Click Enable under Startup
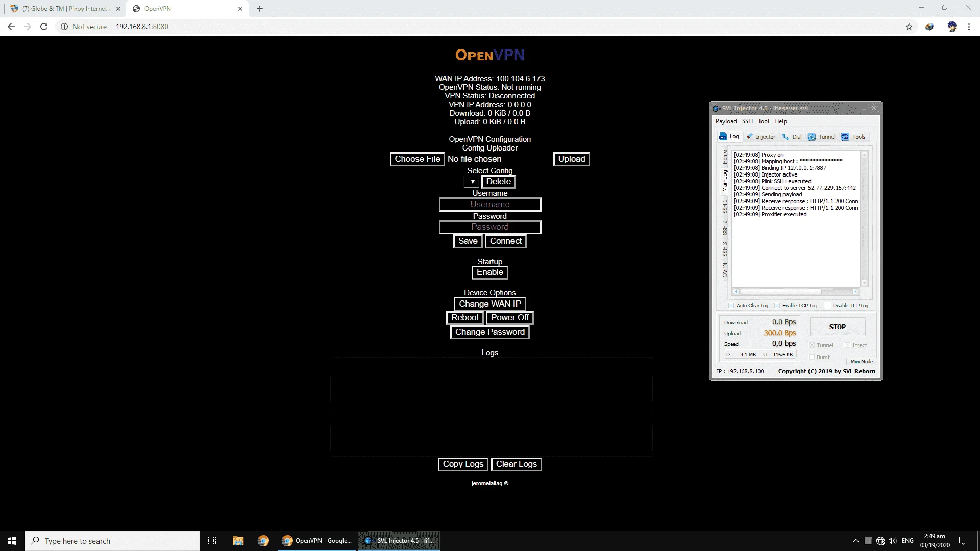The width and height of the screenshot is (980, 551). 490,272
